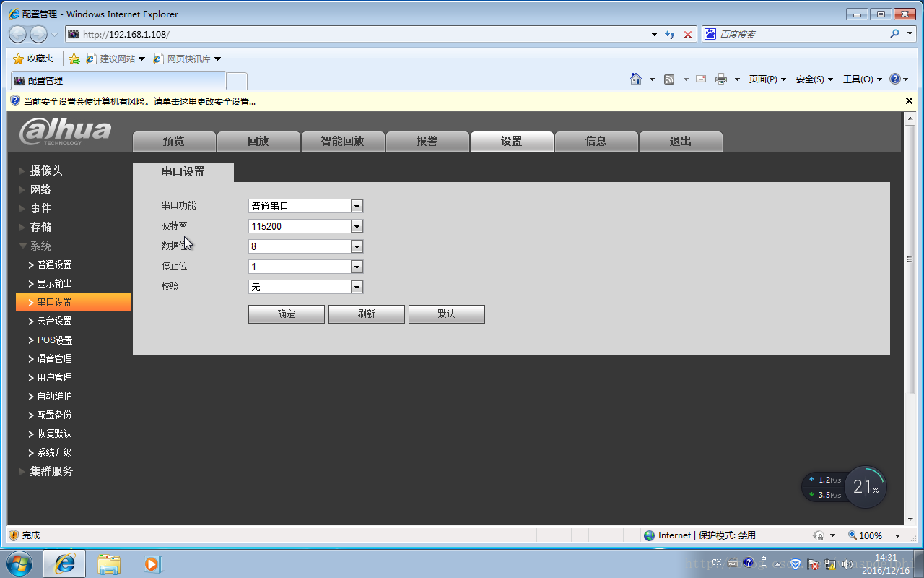Viewport: 924px width, 578px height.
Task: Click the 刷新 button
Action: pyautogui.click(x=367, y=314)
